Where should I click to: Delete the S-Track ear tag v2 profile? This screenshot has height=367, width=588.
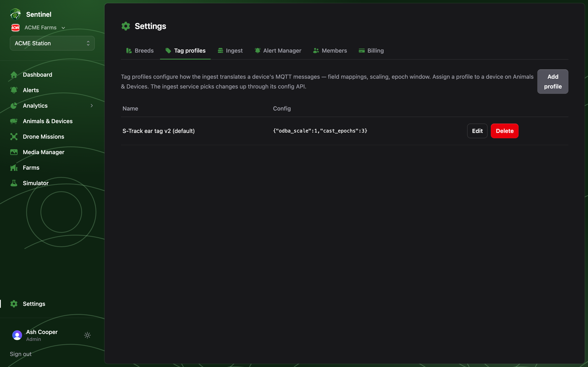504,131
